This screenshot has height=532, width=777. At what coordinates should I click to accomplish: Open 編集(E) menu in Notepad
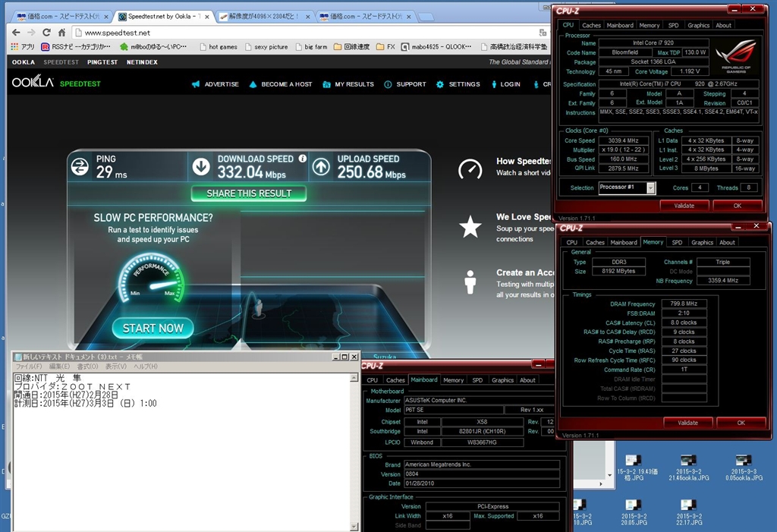(59, 367)
